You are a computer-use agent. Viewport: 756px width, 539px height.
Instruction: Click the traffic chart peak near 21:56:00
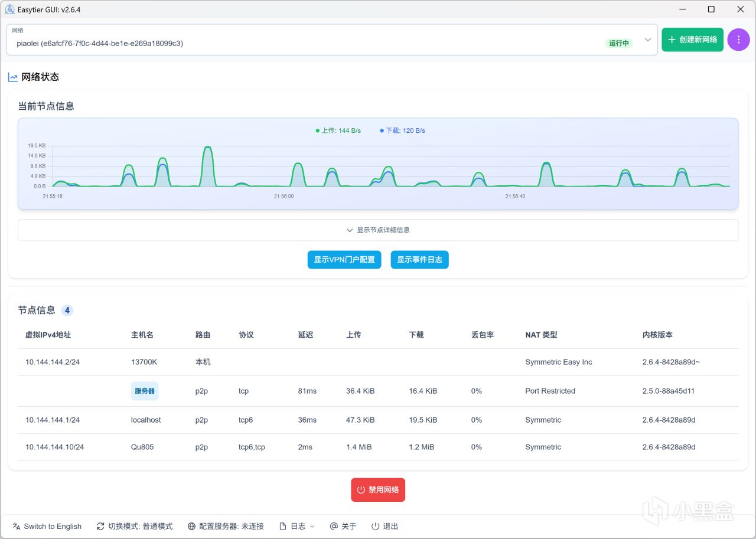click(299, 164)
